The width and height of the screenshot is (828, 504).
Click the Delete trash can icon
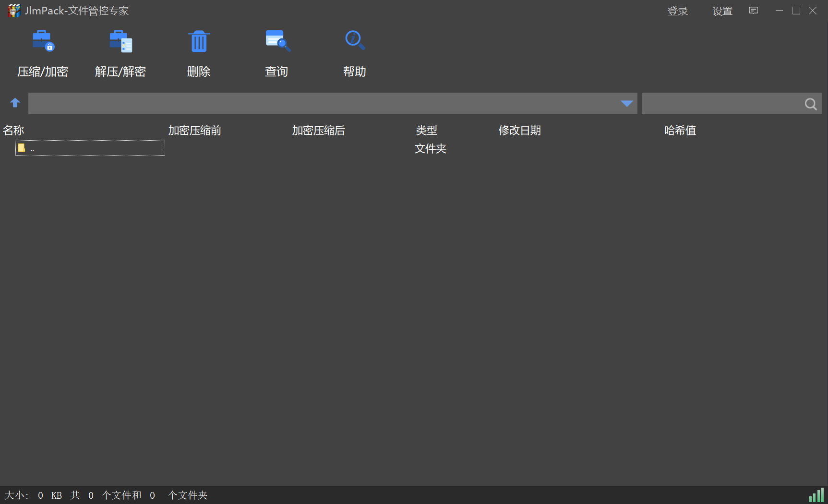(x=199, y=41)
